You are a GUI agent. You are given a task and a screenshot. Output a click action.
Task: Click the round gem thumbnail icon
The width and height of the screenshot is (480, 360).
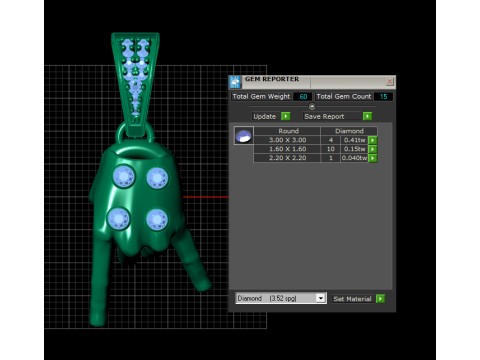tap(244, 136)
